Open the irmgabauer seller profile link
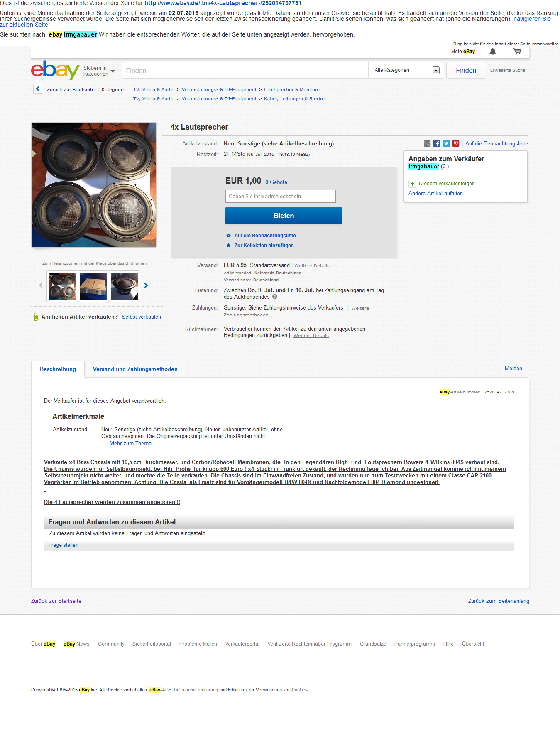 (423, 167)
